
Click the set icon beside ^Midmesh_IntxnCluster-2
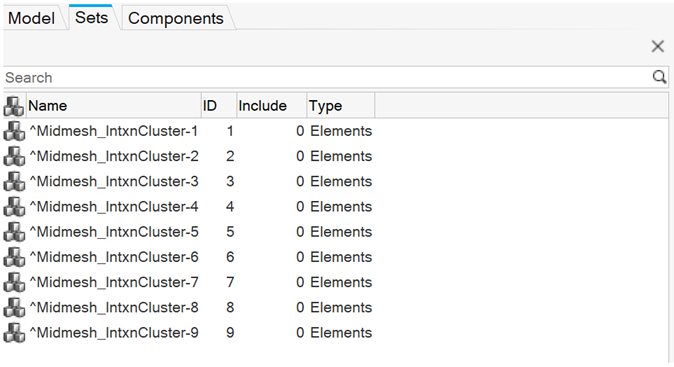(x=14, y=156)
